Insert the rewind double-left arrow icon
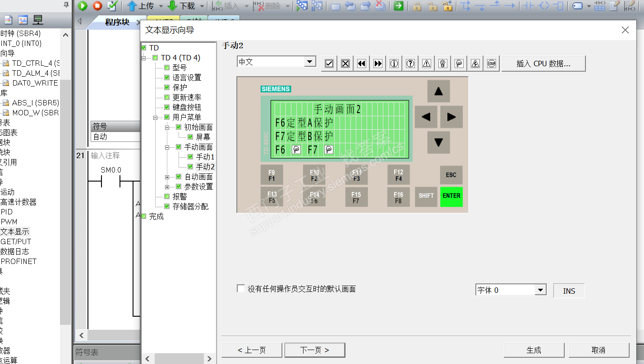 point(362,64)
